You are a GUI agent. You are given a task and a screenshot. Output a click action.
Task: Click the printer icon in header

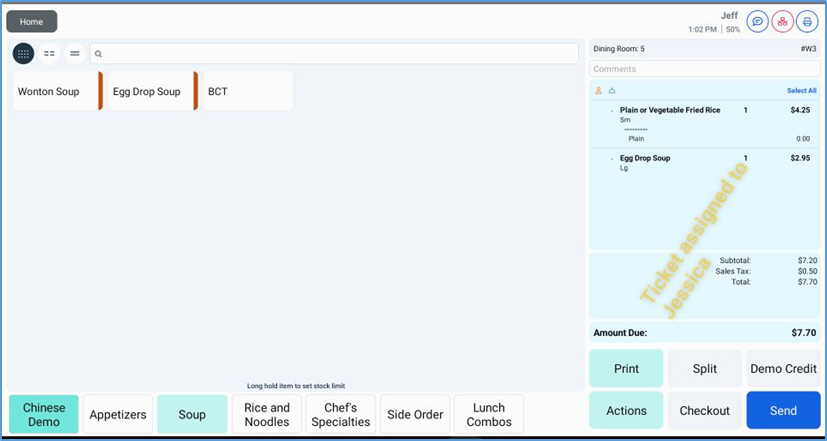(x=807, y=21)
